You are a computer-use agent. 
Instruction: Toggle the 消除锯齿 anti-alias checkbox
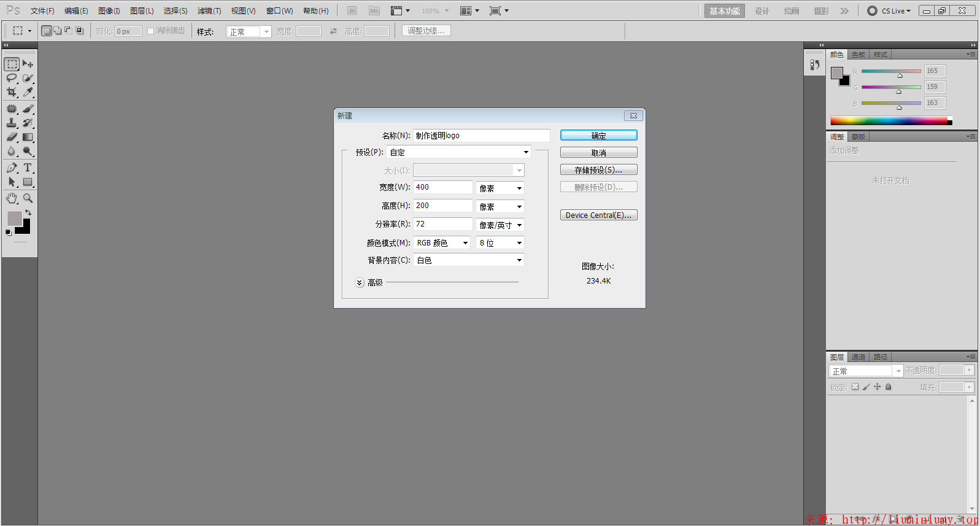150,31
